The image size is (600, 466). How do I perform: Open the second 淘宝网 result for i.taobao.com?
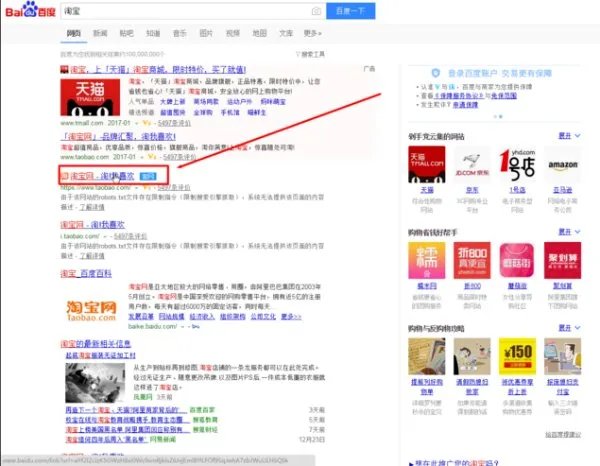[x=92, y=225]
